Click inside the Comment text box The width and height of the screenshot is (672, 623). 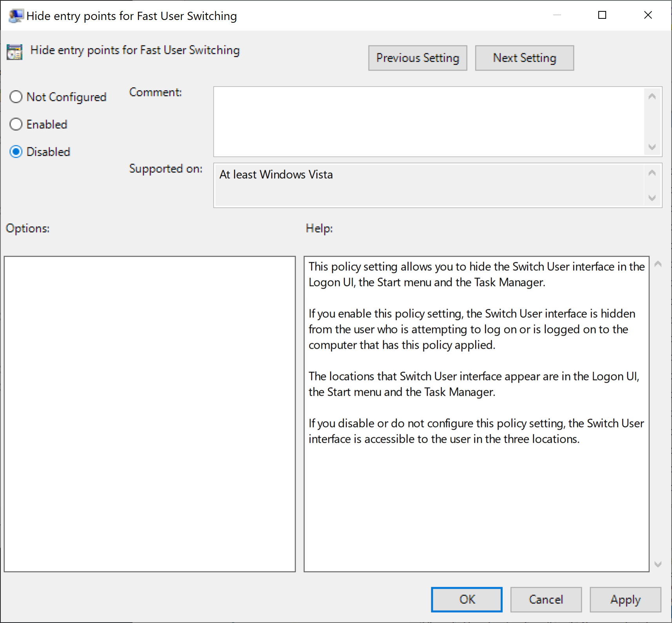click(428, 121)
